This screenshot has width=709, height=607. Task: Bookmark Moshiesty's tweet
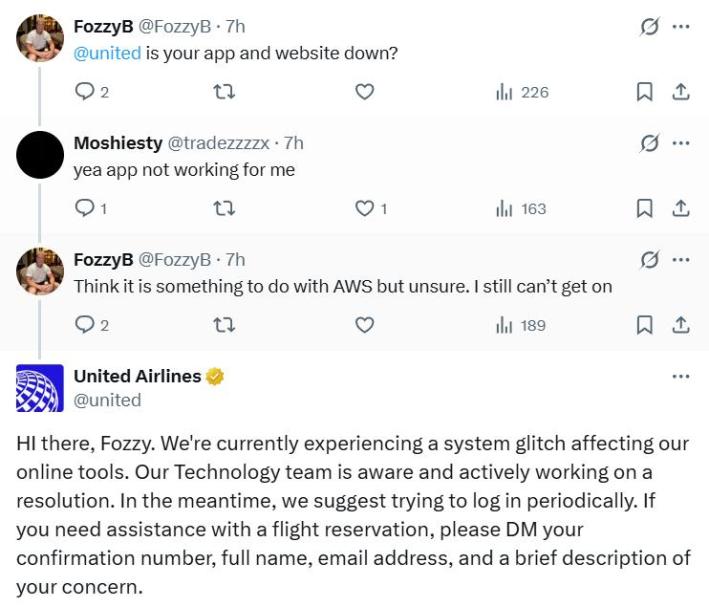645,208
